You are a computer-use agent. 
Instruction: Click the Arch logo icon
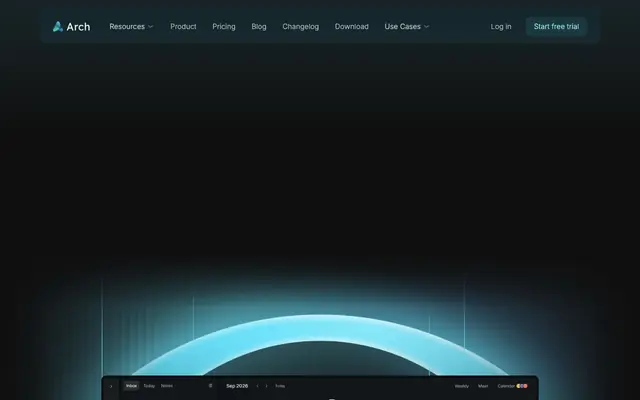coord(58,27)
